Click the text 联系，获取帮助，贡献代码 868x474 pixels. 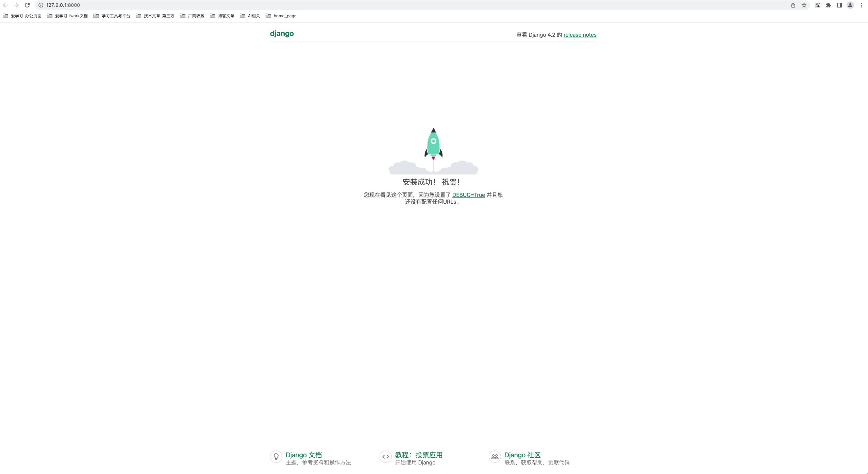tap(537, 462)
